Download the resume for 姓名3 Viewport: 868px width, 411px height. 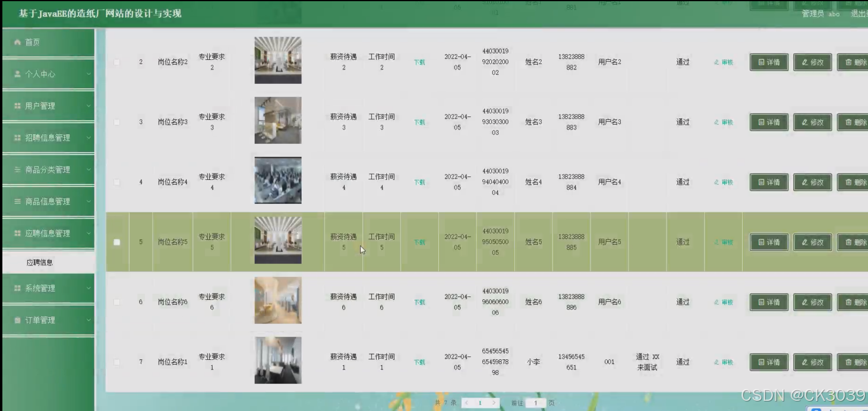point(419,122)
